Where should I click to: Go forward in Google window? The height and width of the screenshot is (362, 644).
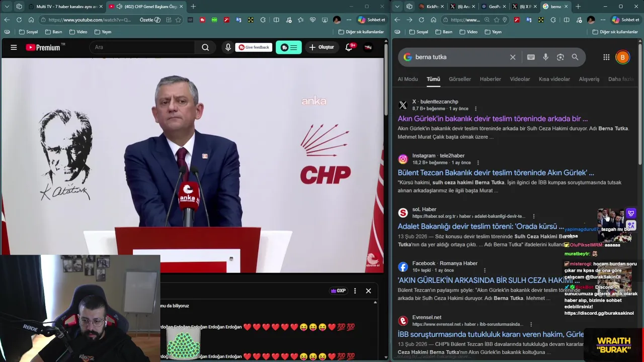click(409, 20)
